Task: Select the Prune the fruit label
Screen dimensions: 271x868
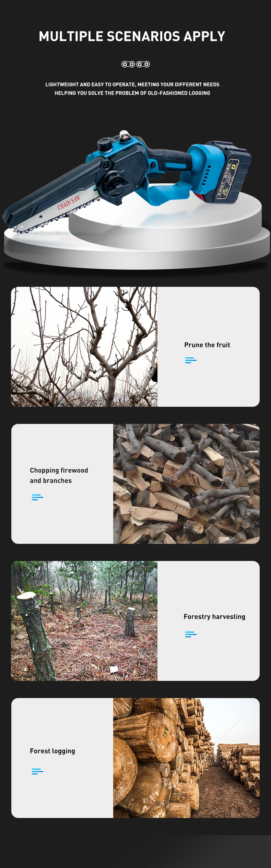Action: click(207, 345)
